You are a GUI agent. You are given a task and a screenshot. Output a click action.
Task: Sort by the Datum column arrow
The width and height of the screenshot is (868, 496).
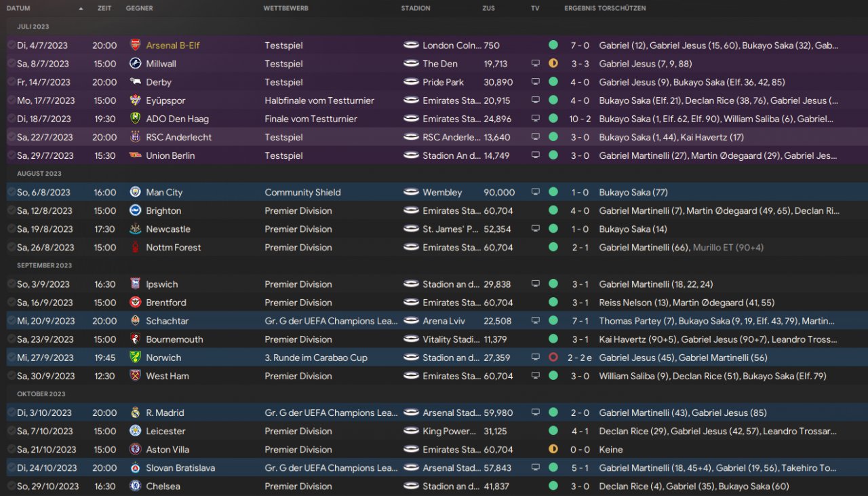tap(81, 8)
